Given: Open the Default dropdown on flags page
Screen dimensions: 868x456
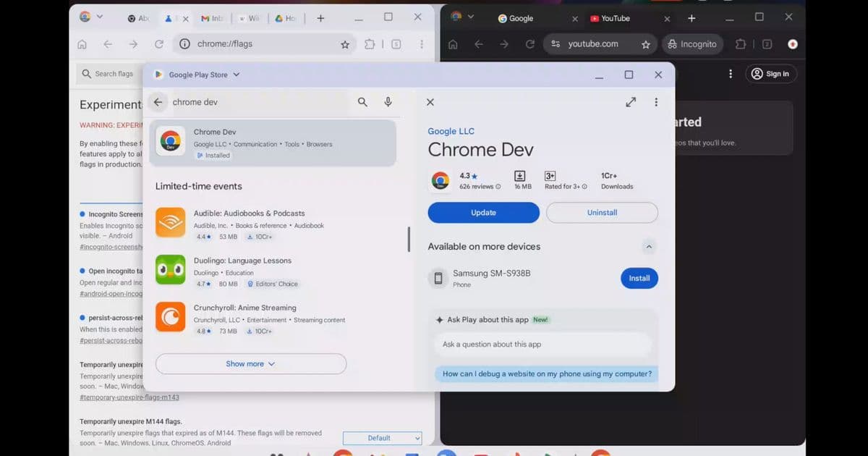Looking at the screenshot, I should tap(382, 438).
